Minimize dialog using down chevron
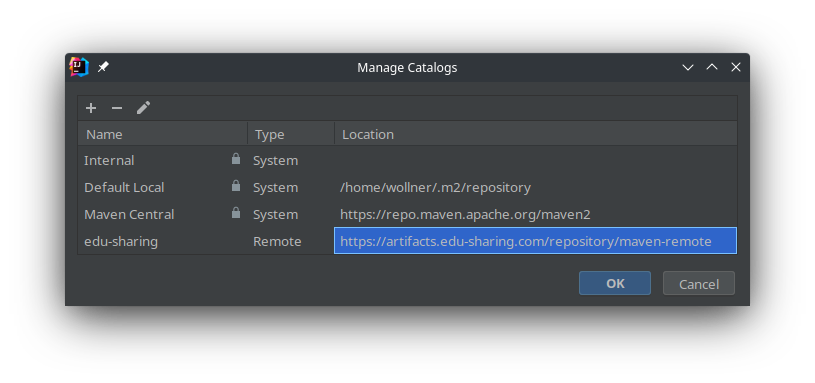Screen dimensions: 815x383 [x=688, y=67]
